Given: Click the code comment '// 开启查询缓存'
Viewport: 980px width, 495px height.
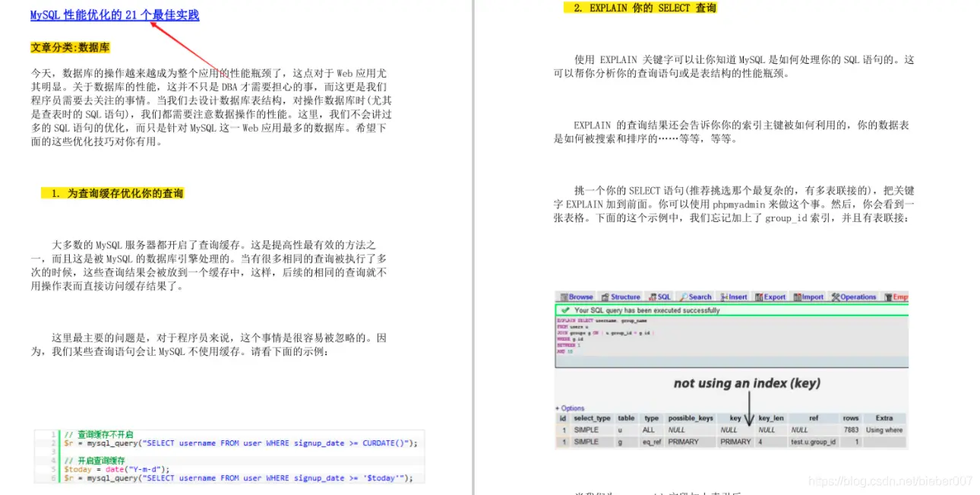Looking at the screenshot, I should click(x=94, y=461).
